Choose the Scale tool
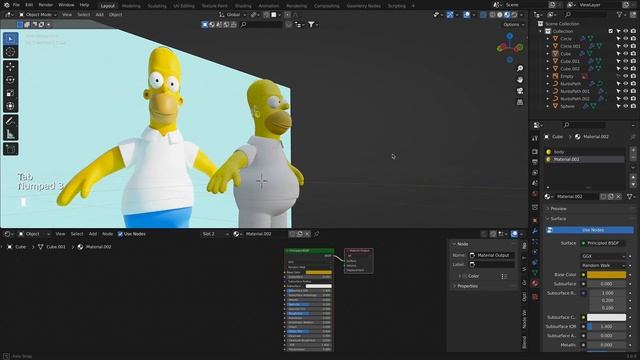The image size is (640, 360). pos(11,93)
